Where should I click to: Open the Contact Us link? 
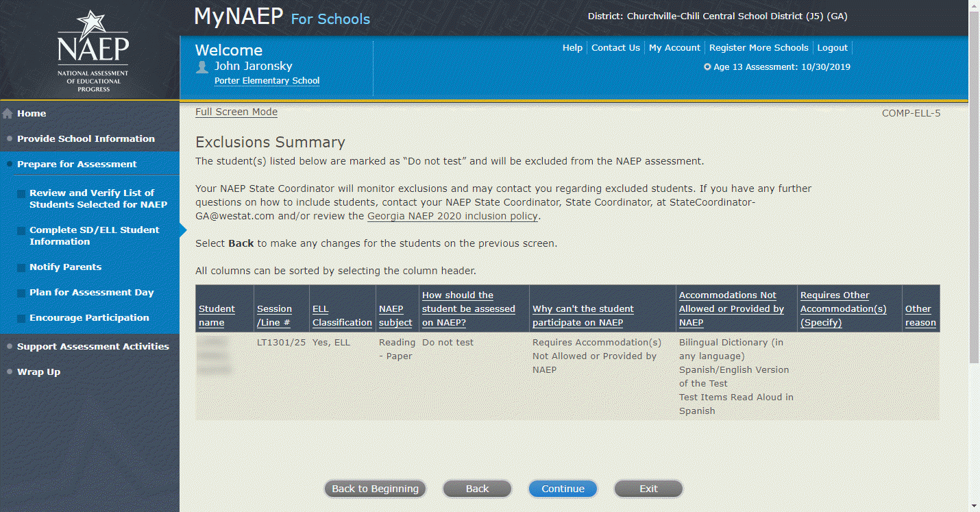(615, 48)
